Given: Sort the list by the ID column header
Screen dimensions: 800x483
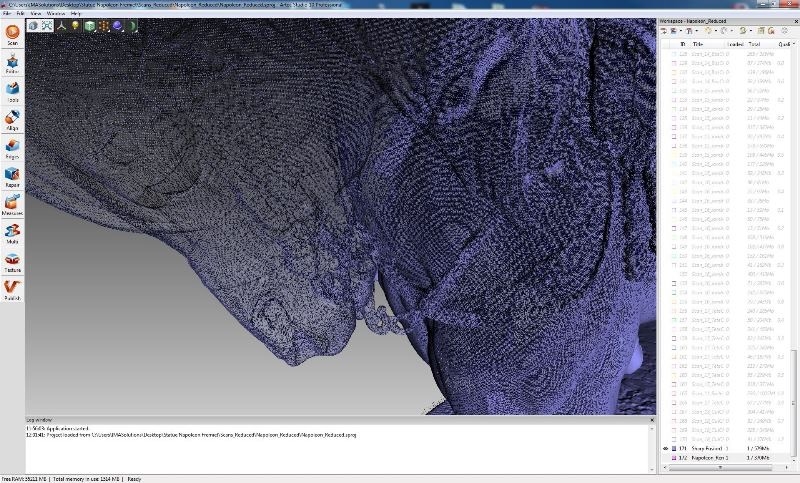Looking at the screenshot, I should coord(683,44).
